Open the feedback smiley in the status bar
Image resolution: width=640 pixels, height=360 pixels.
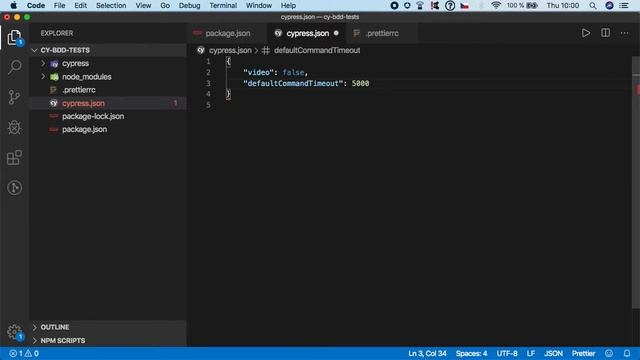609,353
